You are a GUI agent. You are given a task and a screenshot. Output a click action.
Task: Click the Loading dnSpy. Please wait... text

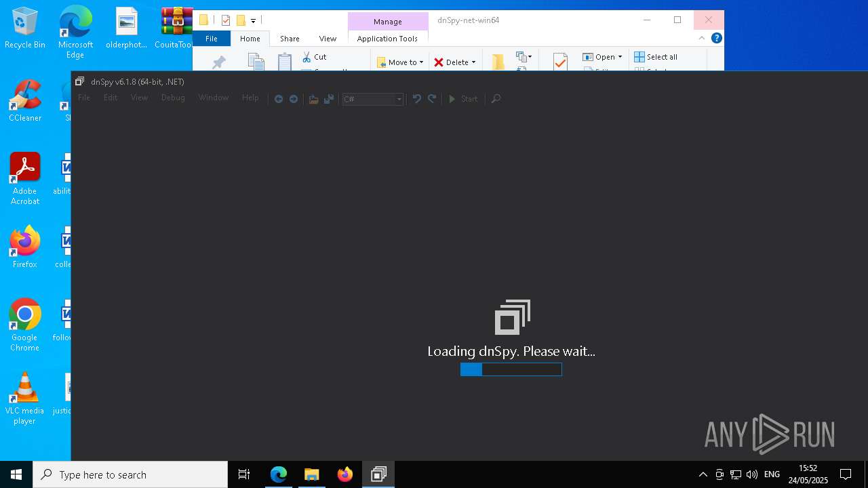(511, 351)
